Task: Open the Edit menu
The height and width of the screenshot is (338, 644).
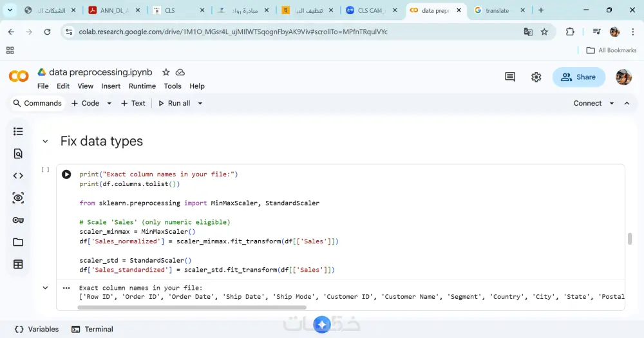Action: point(63,86)
